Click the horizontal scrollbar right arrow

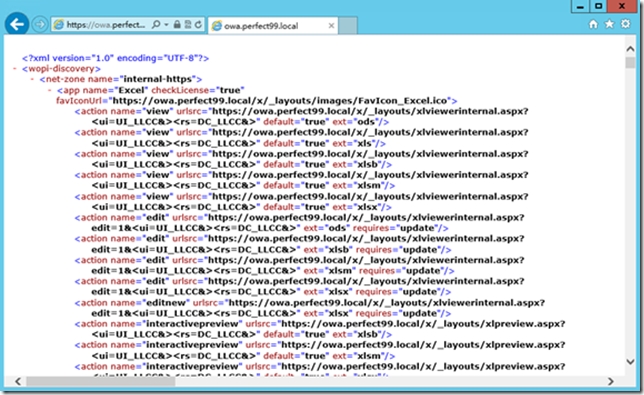610,381
